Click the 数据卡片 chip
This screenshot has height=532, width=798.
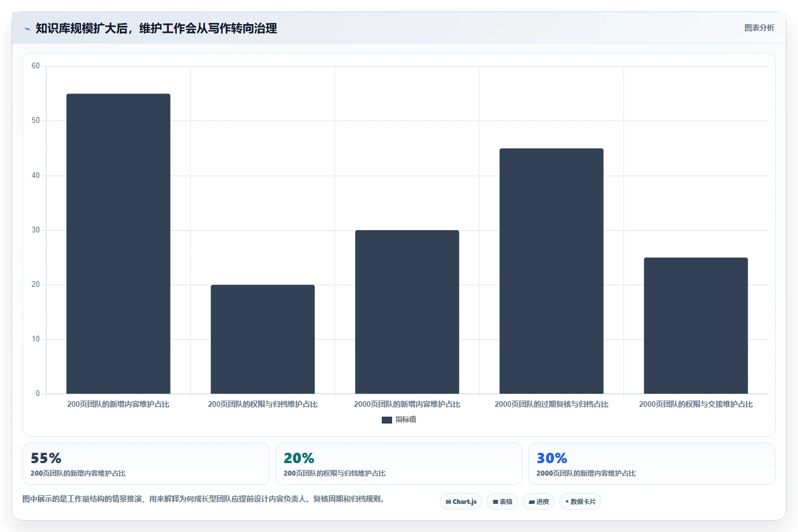[x=580, y=502]
